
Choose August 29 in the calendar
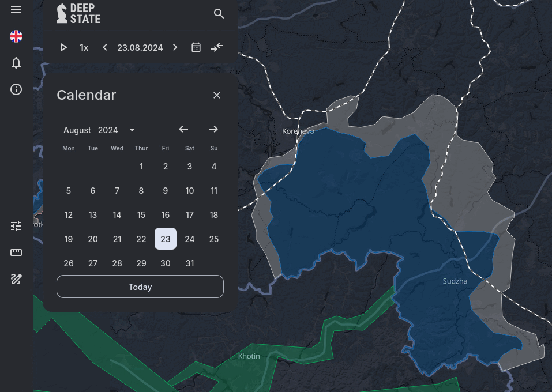[x=141, y=263]
